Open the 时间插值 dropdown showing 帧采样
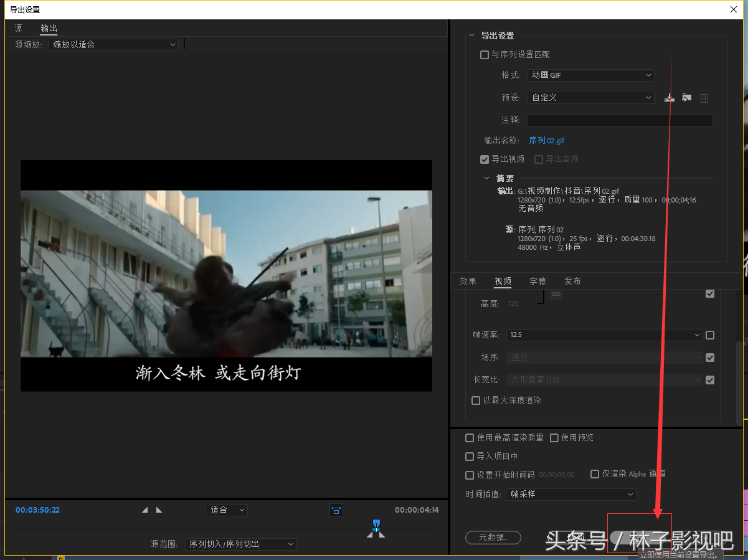Viewport: 748px width, 560px height. tap(570, 495)
